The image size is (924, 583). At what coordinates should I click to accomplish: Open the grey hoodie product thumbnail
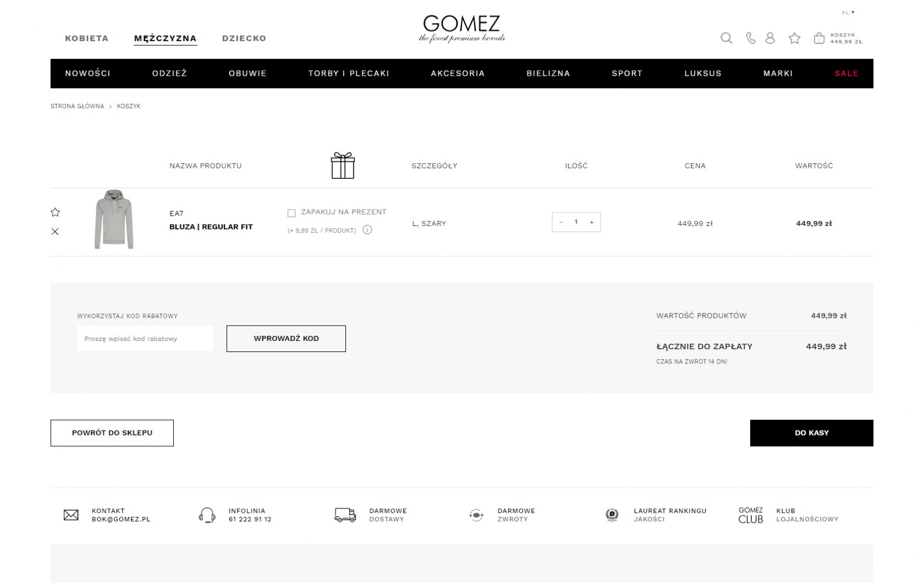pos(114,219)
